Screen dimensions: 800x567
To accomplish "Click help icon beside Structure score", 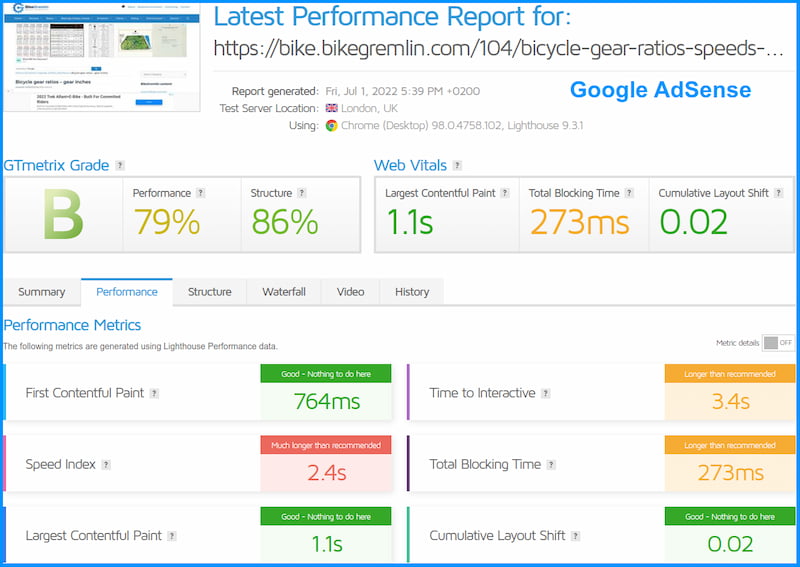I will (302, 193).
